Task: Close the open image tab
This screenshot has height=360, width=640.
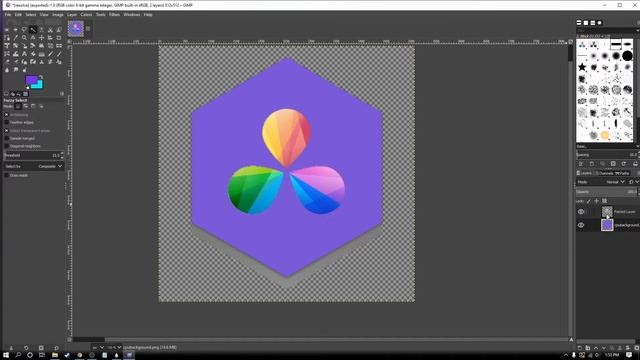Action: click(x=88, y=29)
